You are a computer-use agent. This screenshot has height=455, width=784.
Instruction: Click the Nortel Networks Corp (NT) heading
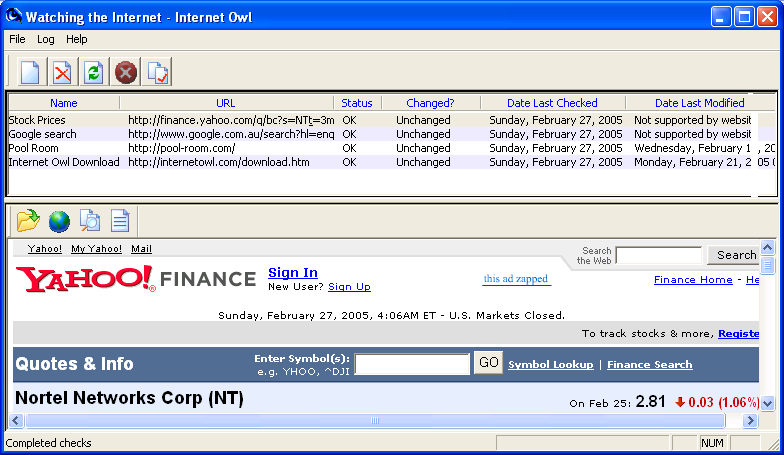(x=129, y=398)
